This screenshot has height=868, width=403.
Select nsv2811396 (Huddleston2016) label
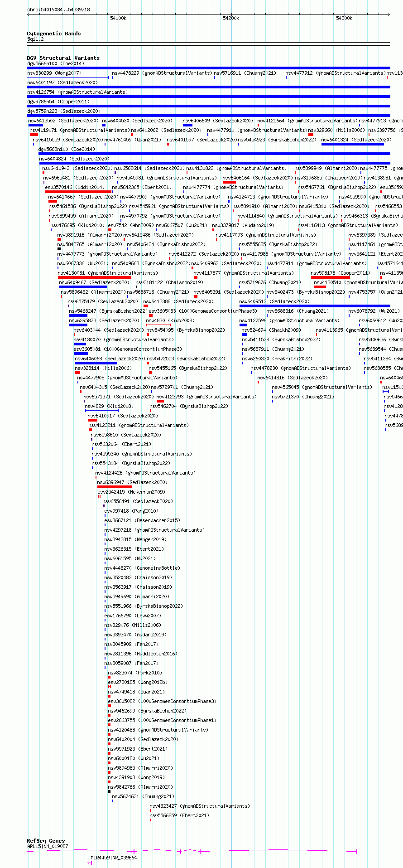point(141,654)
